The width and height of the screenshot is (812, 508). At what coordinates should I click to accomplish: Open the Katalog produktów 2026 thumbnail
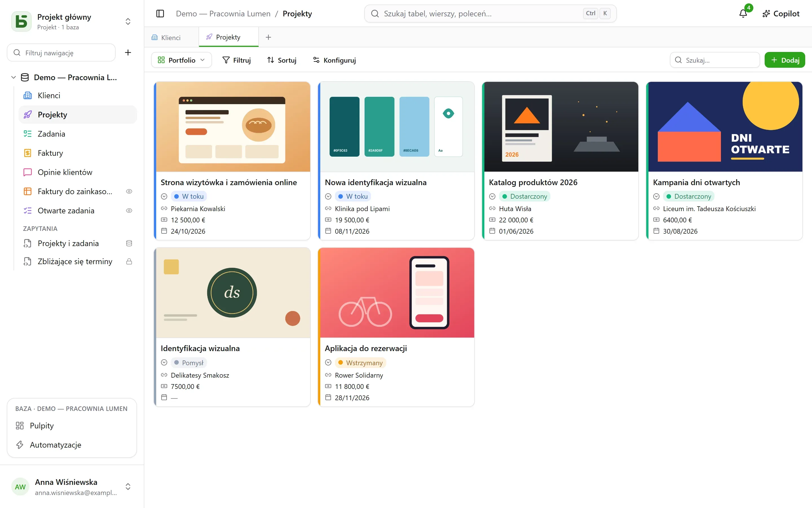click(x=561, y=127)
